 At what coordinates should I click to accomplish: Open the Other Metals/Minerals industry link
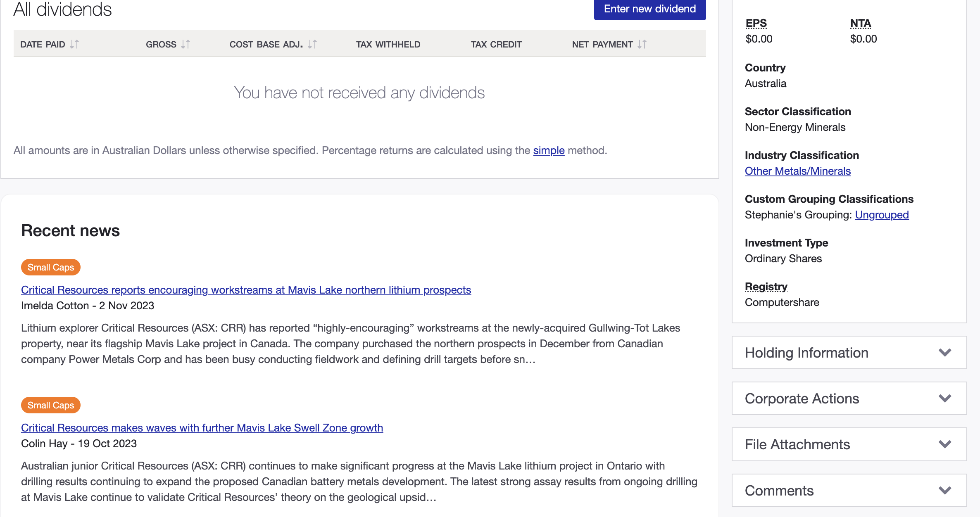tap(797, 171)
